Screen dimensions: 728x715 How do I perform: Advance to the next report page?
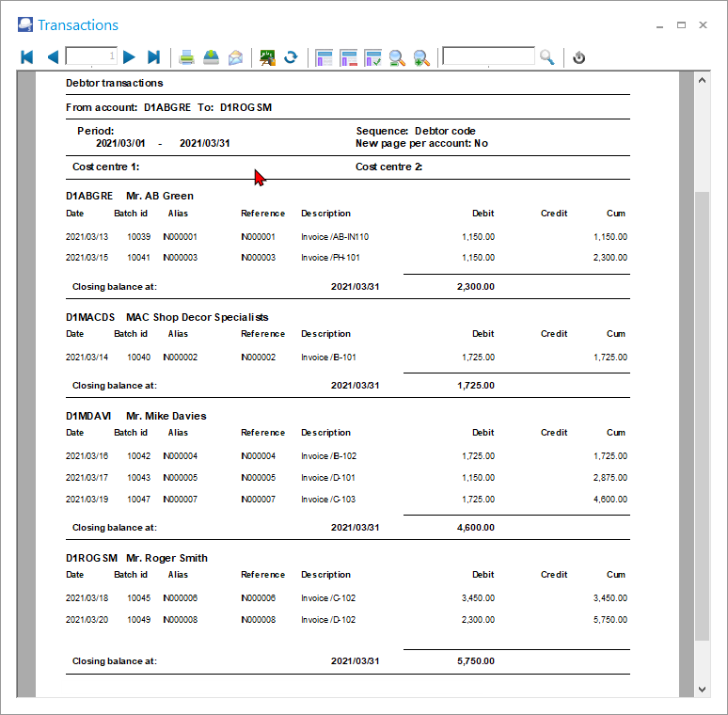tap(130, 57)
